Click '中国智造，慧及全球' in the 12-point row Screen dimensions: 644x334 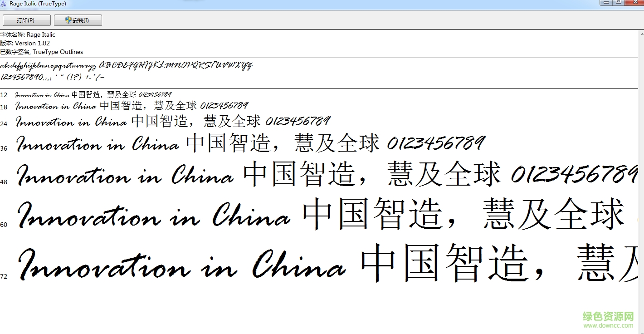click(x=104, y=95)
